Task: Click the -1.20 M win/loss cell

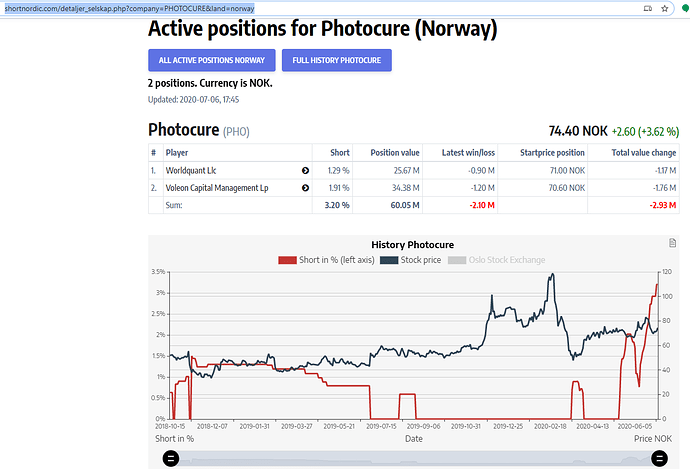Action: [482, 188]
